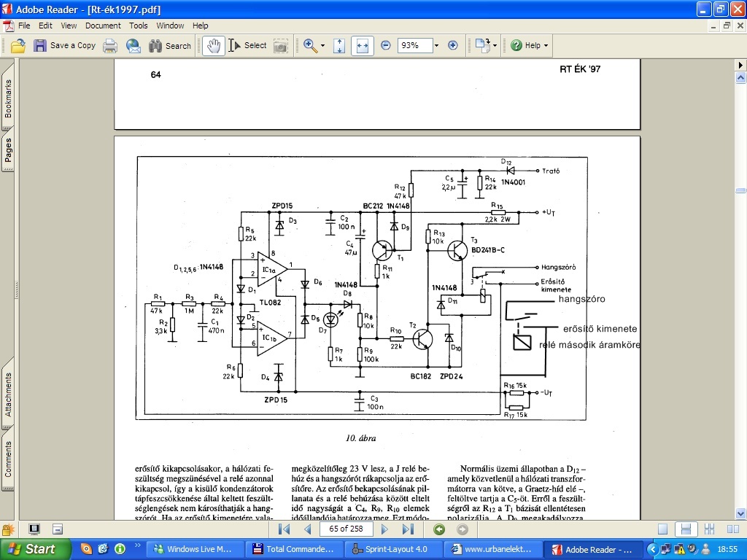Screen dimensions: 747x560
Task: Open the Pages side panel tab
Action: [7, 149]
